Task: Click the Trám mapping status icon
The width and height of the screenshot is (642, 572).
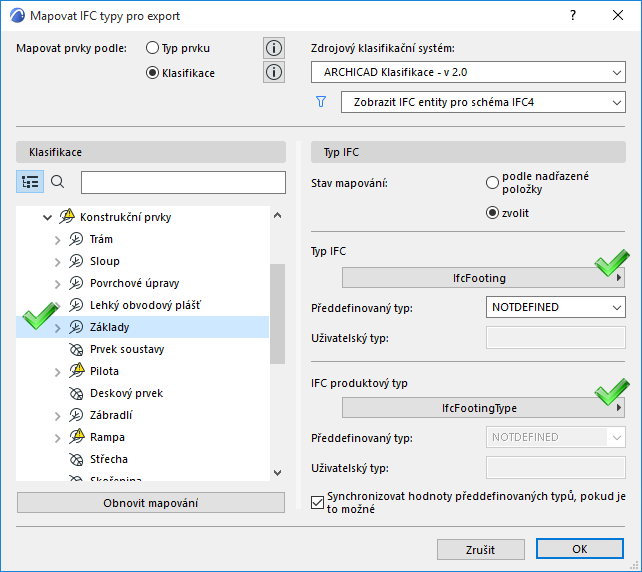Action: 75,239
